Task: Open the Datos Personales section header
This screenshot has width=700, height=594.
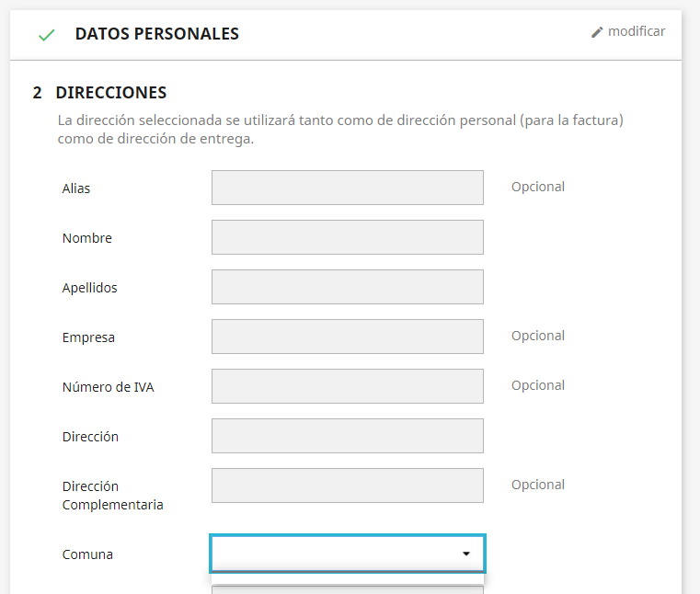Action: tap(156, 34)
